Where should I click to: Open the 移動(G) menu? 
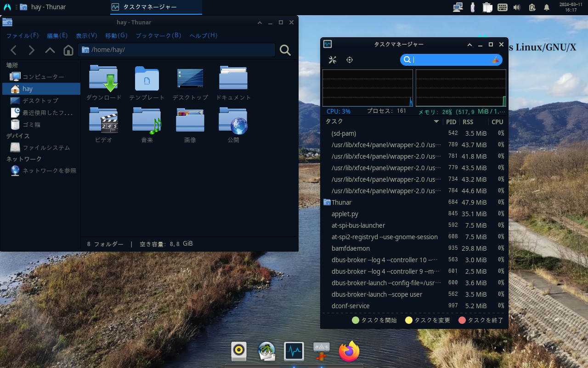[x=116, y=35]
